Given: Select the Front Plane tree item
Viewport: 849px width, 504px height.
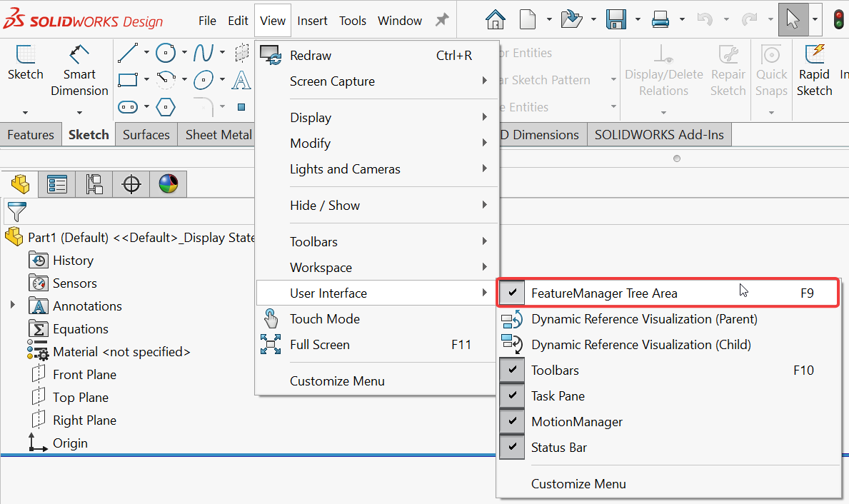Looking at the screenshot, I should 84,375.
